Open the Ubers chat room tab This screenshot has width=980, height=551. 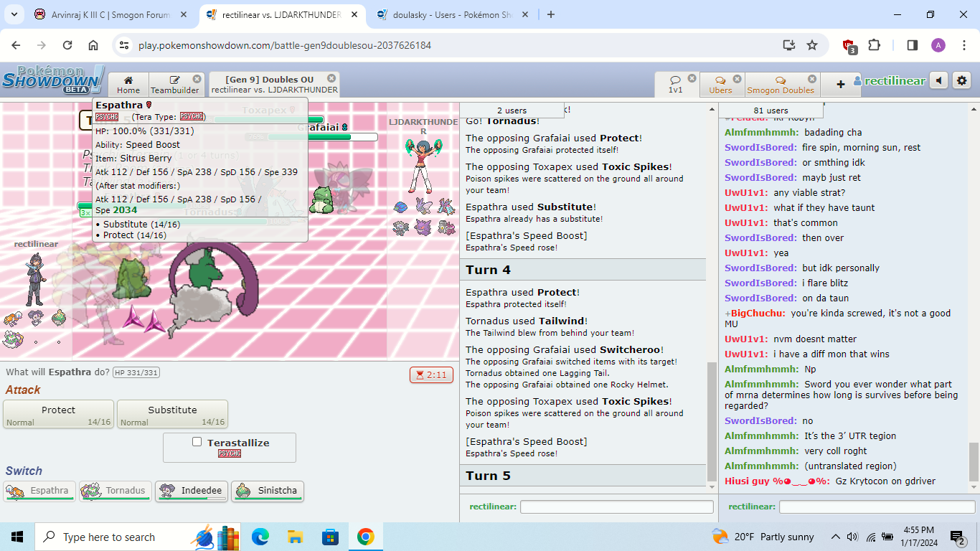[x=721, y=84]
